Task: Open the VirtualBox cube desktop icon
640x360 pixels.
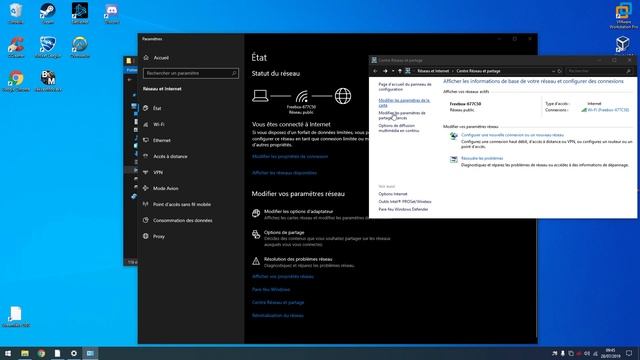Action: click(x=622, y=44)
